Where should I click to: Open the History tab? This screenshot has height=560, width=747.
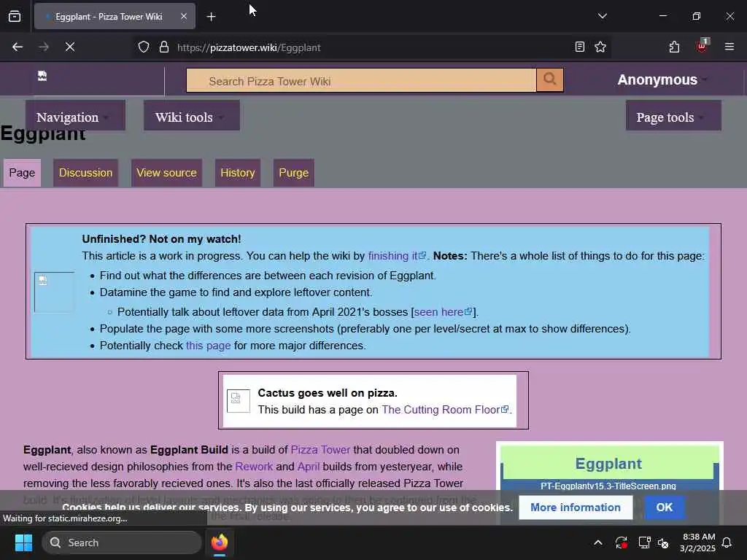[238, 172]
